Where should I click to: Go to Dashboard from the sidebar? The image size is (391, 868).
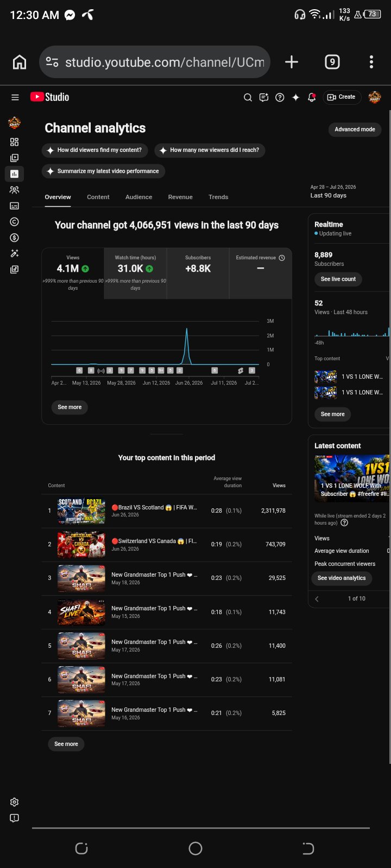pyautogui.click(x=14, y=142)
